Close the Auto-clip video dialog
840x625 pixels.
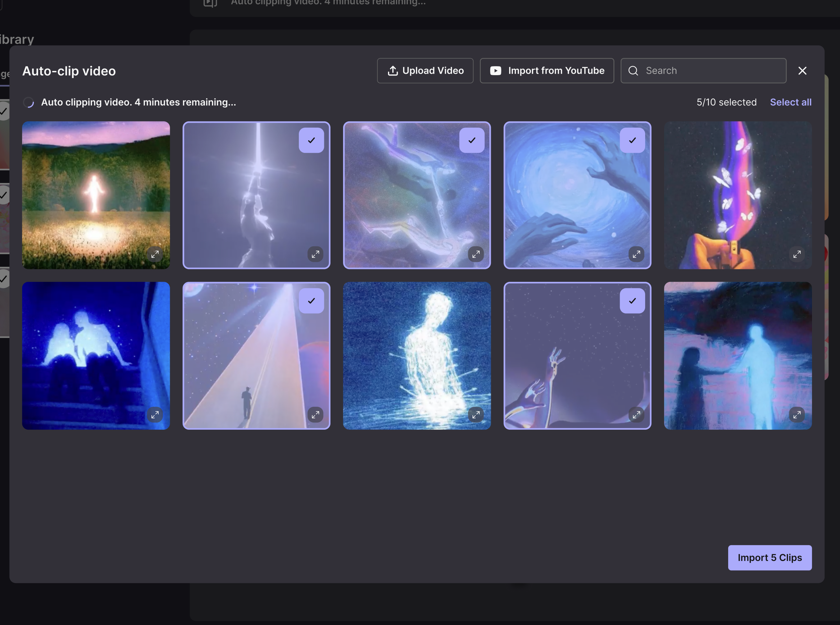pyautogui.click(x=802, y=71)
